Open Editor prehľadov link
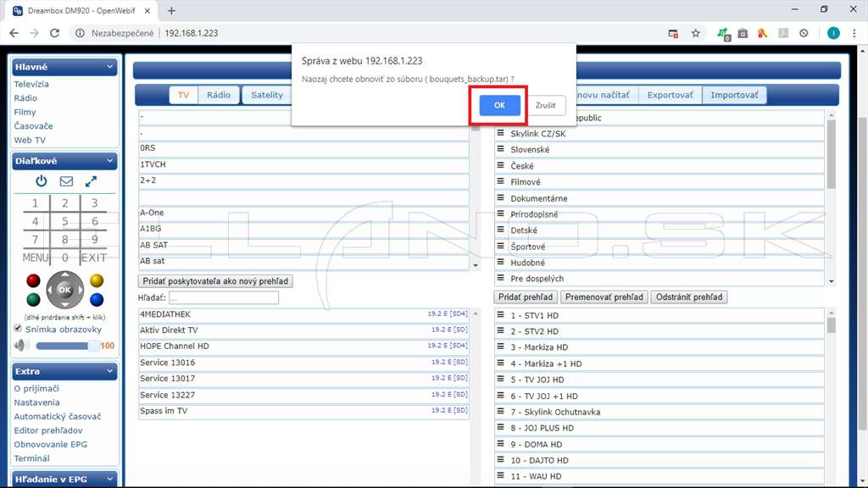 (x=48, y=430)
